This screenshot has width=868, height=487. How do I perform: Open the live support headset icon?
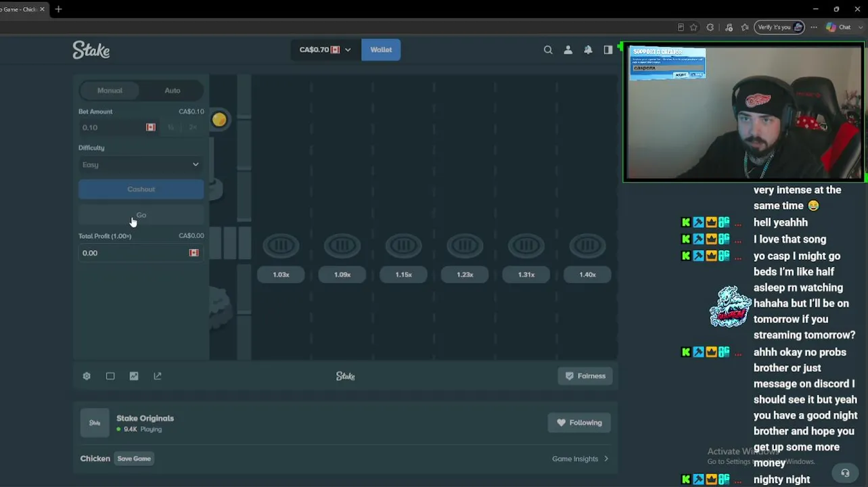[844, 473]
